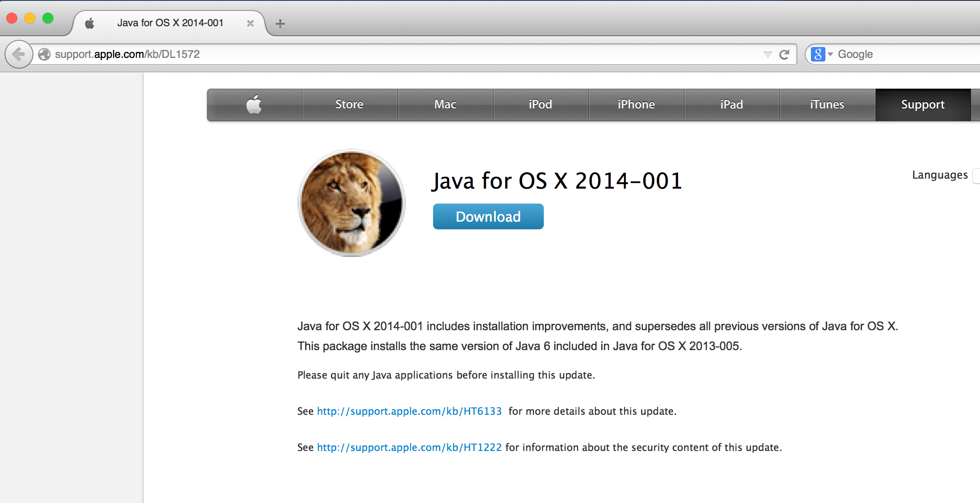980x503 pixels.
Task: Open the URL history dropdown arrow
Action: click(768, 55)
